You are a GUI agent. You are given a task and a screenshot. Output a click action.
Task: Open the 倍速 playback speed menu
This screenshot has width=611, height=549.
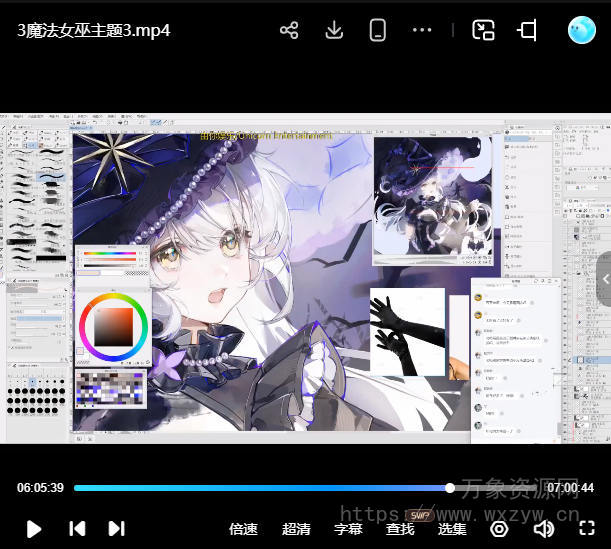[x=243, y=529]
